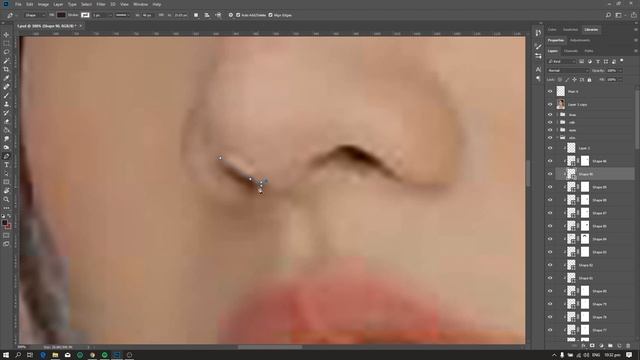The height and width of the screenshot is (360, 640).
Task: Open the Kind layer filter dropdown
Action: [562, 62]
